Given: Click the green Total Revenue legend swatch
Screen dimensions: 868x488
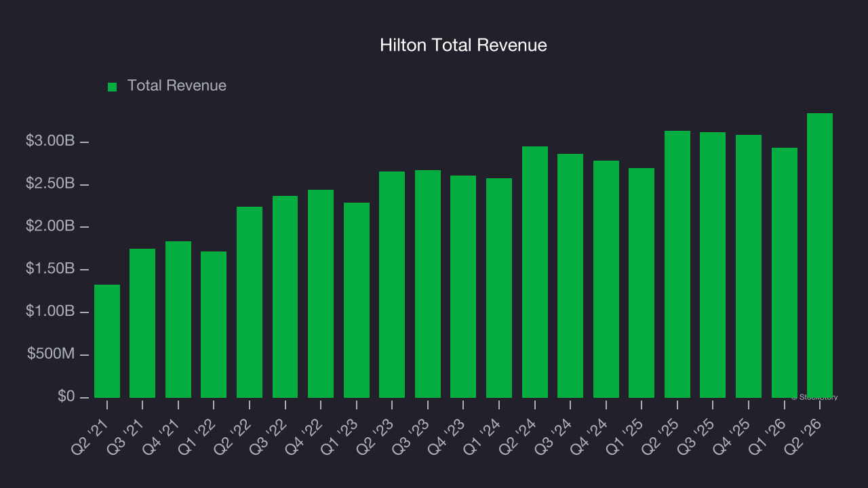Looking at the screenshot, I should tap(113, 87).
